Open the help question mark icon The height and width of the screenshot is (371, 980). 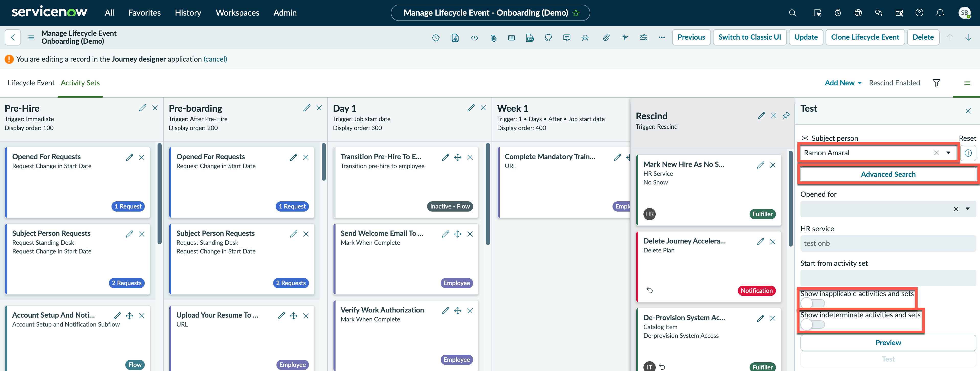[x=919, y=13]
